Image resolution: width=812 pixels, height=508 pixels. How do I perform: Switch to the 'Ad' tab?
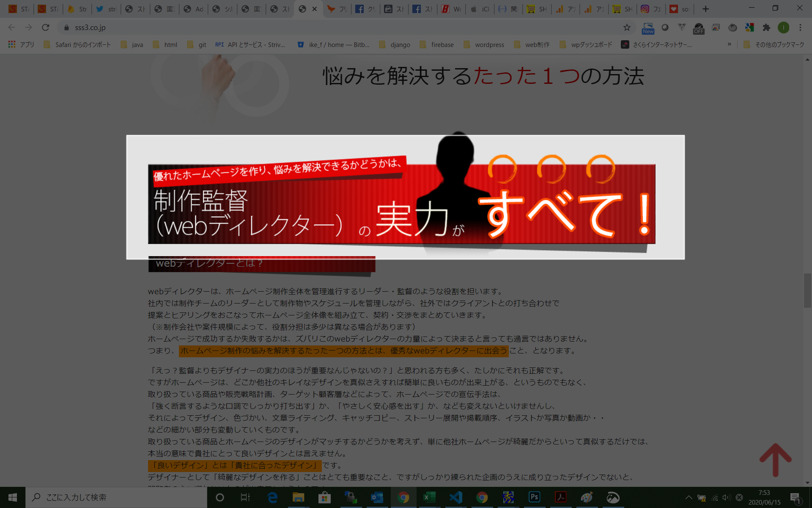pos(194,9)
